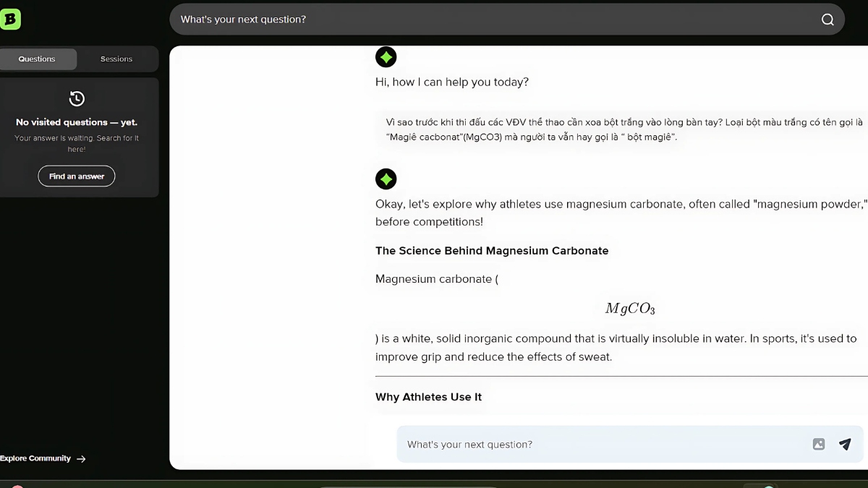This screenshot has width=868, height=488.
Task: Send the message with paper plane icon
Action: pyautogui.click(x=845, y=444)
